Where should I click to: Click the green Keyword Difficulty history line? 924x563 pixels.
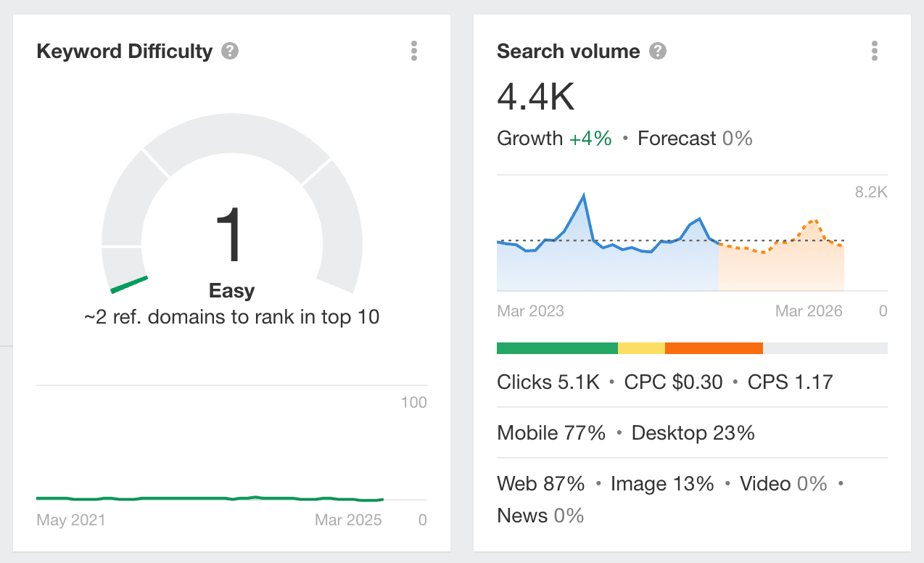(210, 498)
